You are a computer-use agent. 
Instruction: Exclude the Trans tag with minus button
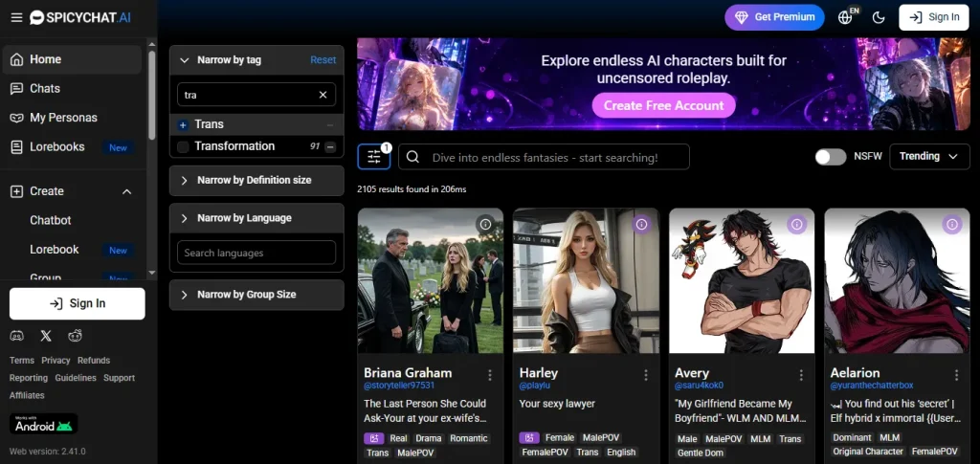pyautogui.click(x=330, y=125)
